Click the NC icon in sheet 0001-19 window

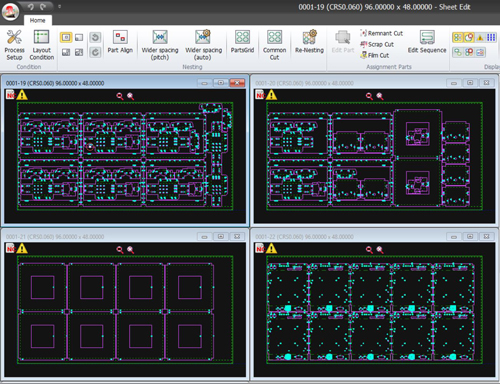(11, 95)
